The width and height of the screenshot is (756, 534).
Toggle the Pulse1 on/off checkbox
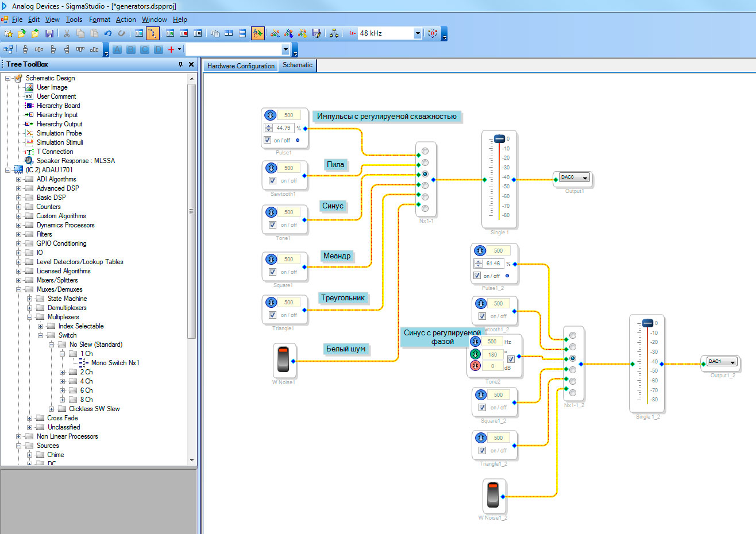click(x=267, y=140)
